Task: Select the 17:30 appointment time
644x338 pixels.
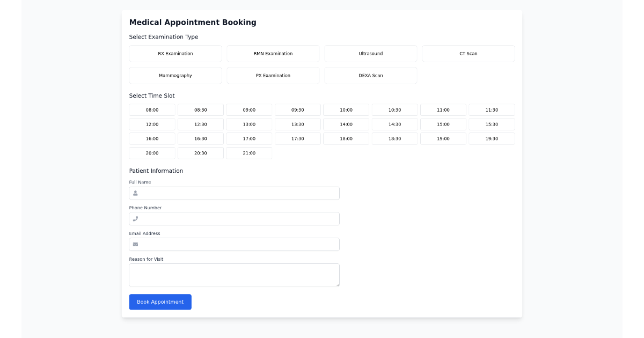Action: 297,138
